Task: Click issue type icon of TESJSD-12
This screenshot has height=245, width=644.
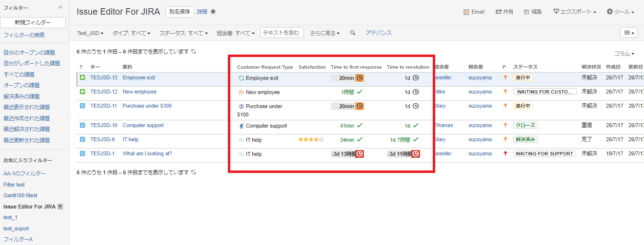Action: click(x=82, y=92)
